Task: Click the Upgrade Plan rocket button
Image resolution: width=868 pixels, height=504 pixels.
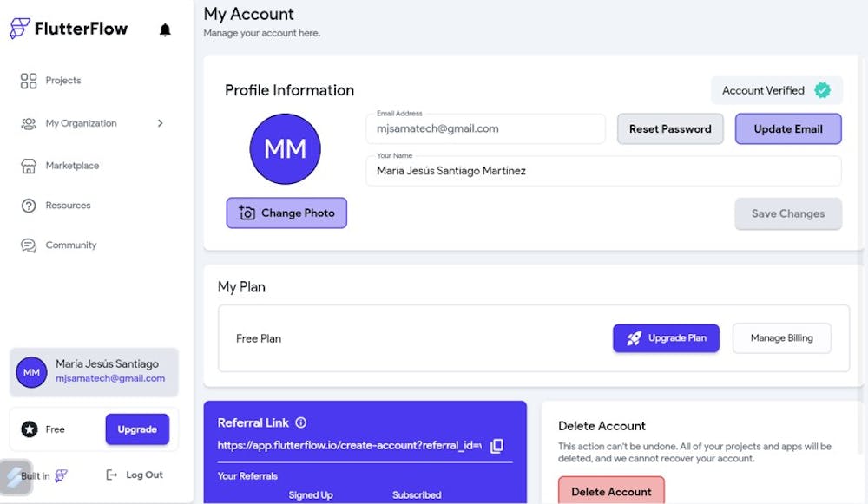Action: click(666, 338)
